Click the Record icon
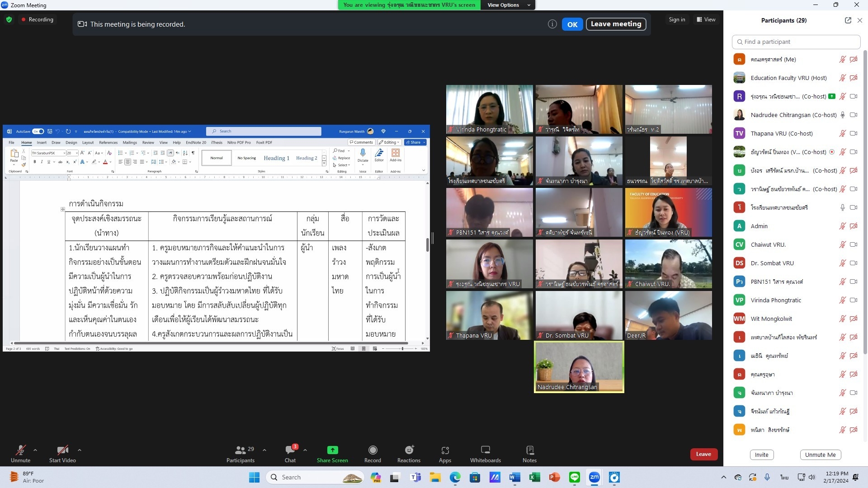 pos(373,450)
